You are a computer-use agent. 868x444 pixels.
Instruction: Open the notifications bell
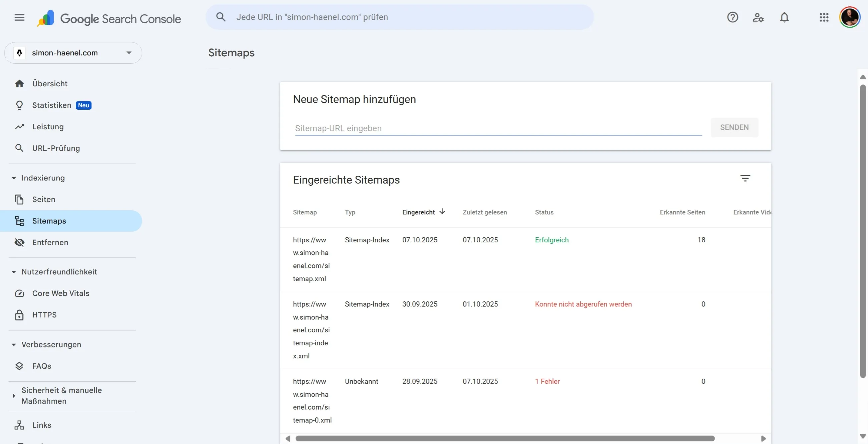tap(784, 17)
